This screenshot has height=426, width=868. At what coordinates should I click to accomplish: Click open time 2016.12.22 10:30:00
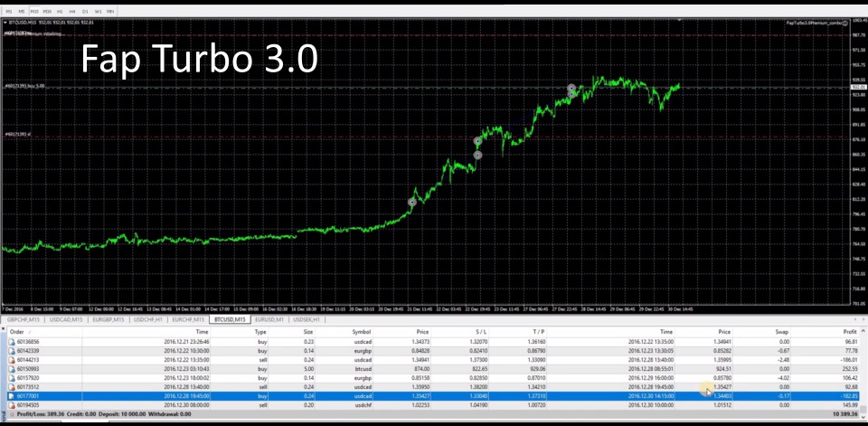tap(186, 351)
